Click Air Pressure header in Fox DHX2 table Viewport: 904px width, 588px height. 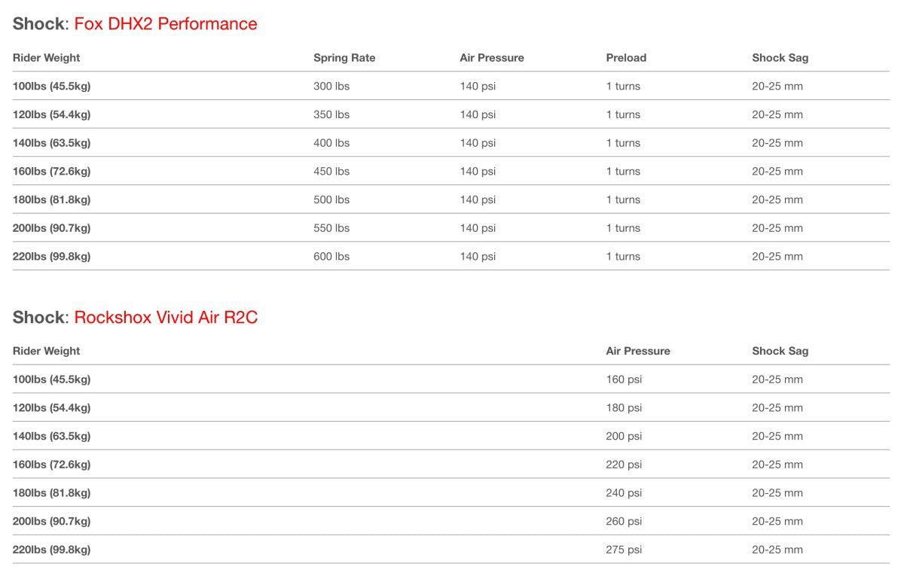pyautogui.click(x=492, y=58)
